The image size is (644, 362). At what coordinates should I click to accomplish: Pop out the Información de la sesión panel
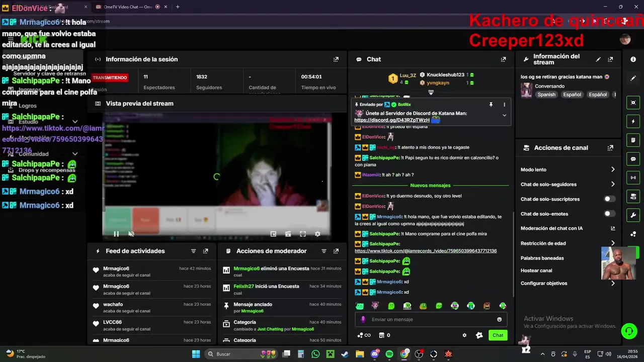(x=336, y=59)
